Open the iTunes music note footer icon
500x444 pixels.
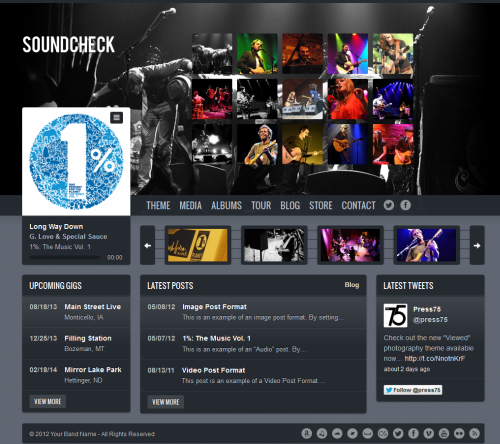point(322,433)
